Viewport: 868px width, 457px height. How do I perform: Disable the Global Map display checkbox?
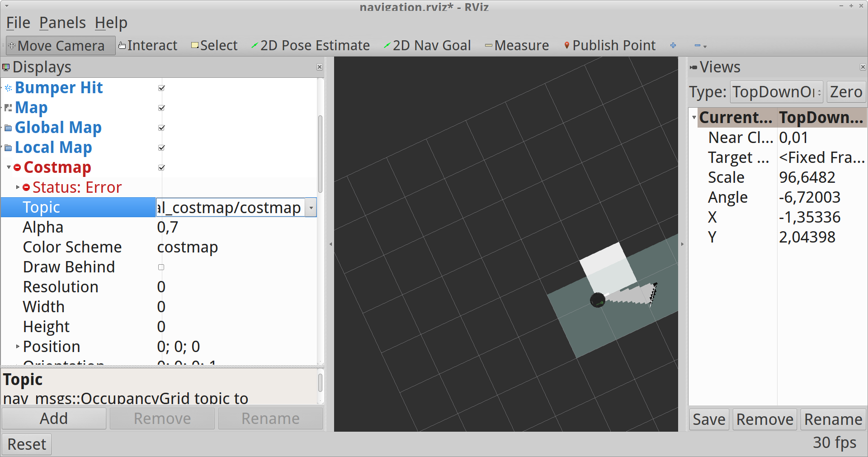pyautogui.click(x=161, y=128)
